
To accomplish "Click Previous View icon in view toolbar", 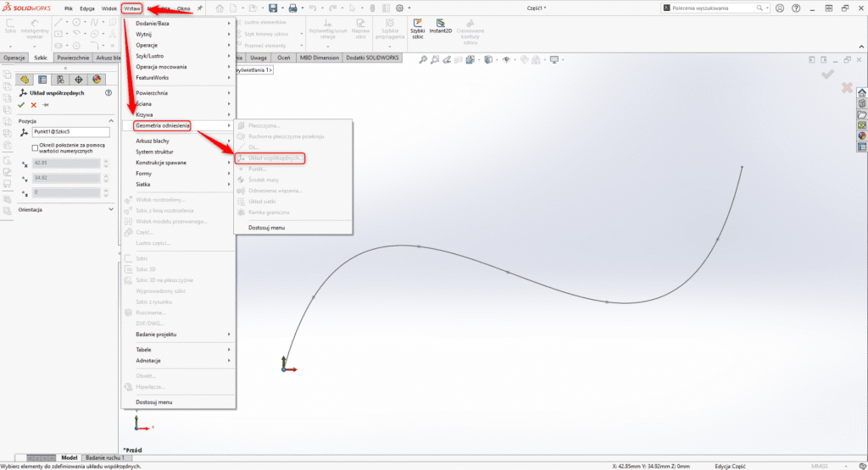I will click(x=447, y=60).
